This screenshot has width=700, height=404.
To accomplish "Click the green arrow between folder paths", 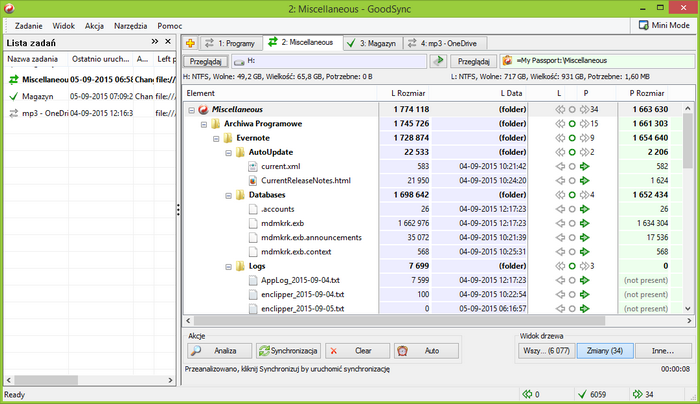I will point(438,62).
